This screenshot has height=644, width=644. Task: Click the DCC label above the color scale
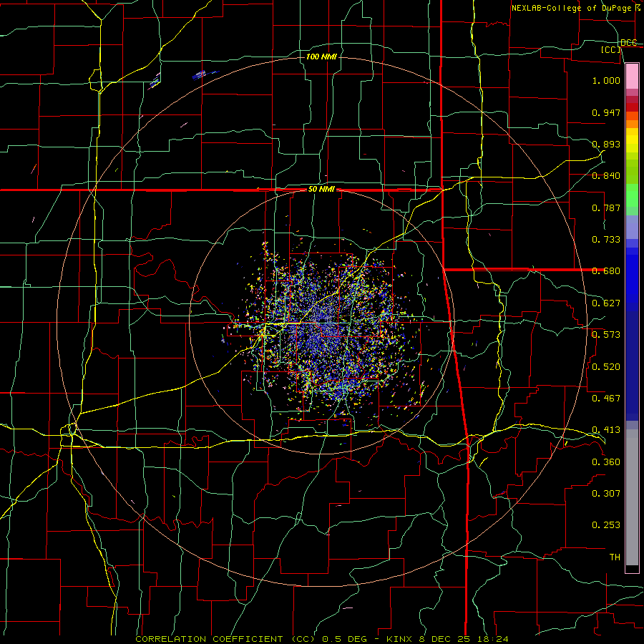click(x=629, y=43)
